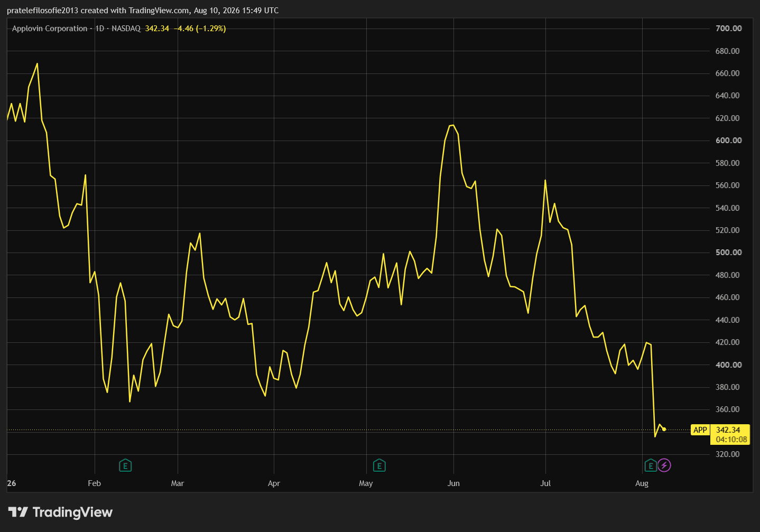
Task: Click the Mar label on the time axis
Action: (x=178, y=483)
